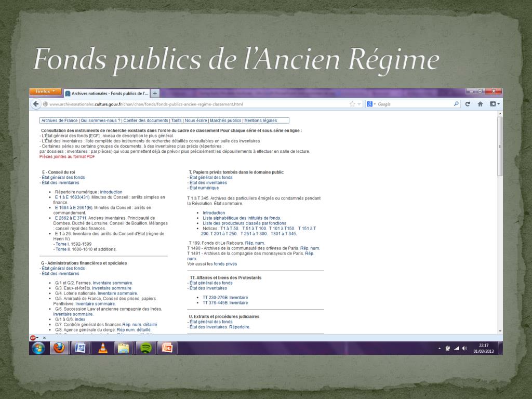The image size is (532, 399).
Task: Open URL history dropdown arrow beside star
Action: click(x=359, y=104)
